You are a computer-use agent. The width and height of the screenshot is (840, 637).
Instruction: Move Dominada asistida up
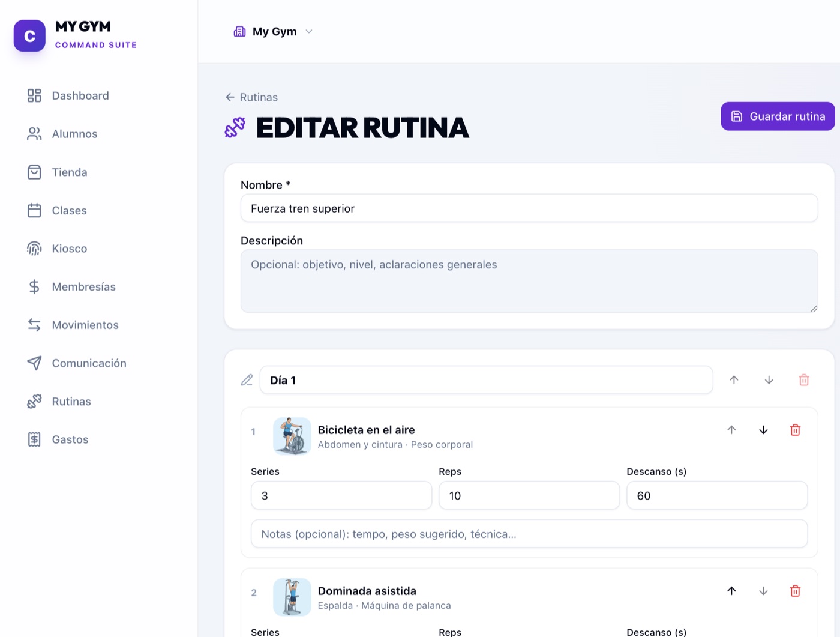[731, 591]
